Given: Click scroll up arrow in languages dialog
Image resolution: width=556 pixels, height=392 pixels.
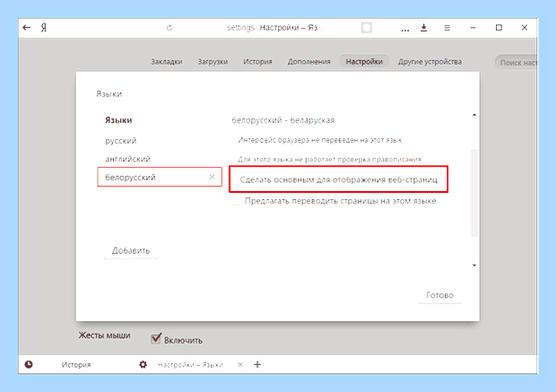Looking at the screenshot, I should (474, 115).
